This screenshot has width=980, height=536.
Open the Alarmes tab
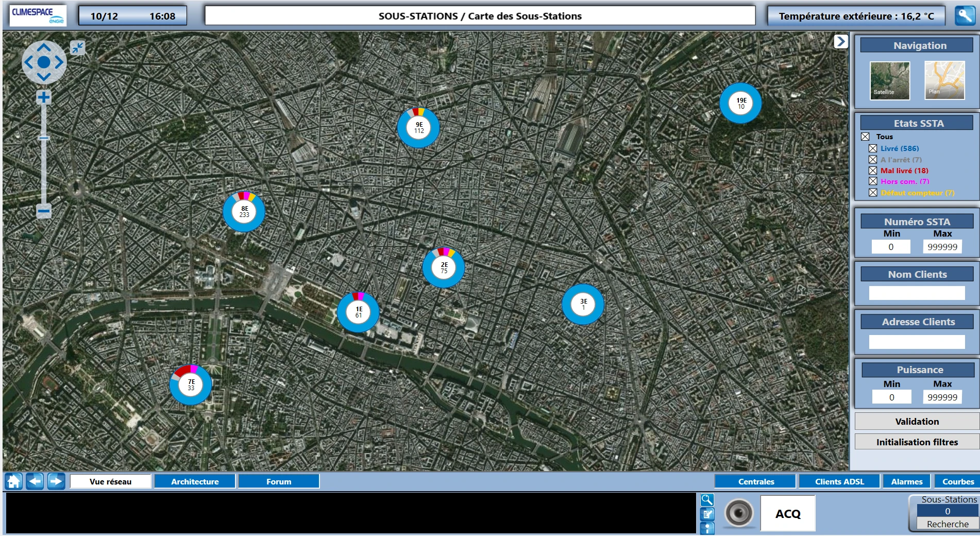(x=906, y=481)
